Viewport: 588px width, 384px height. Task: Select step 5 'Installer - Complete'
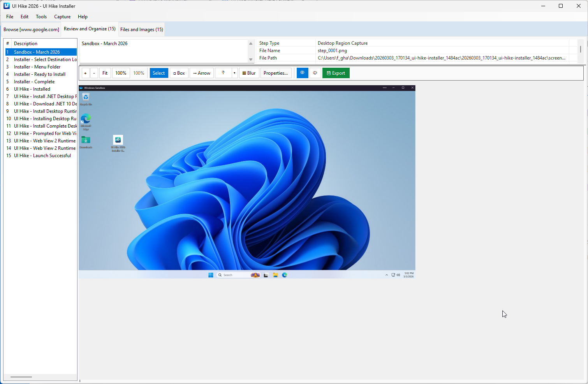[41, 82]
